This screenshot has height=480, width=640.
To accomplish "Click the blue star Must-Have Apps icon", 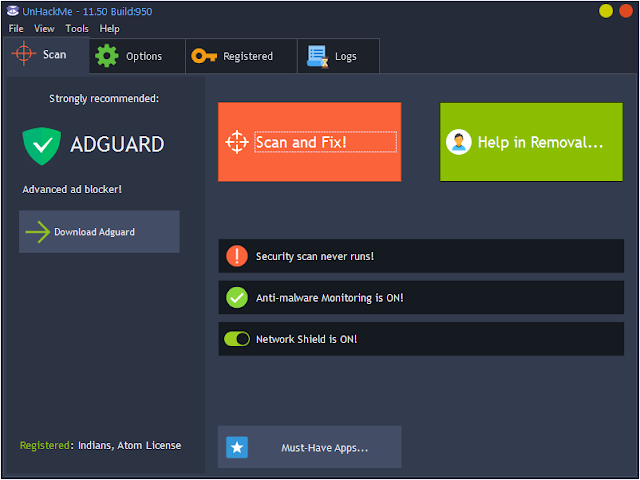I will coord(237,447).
